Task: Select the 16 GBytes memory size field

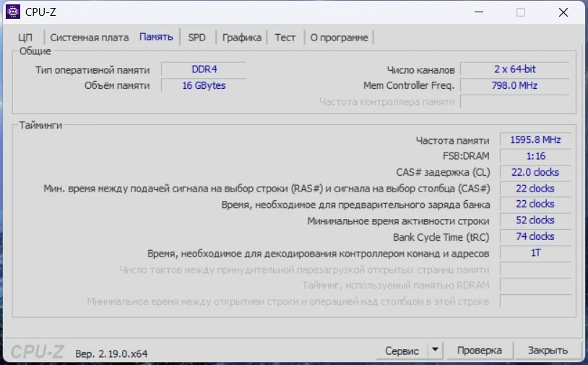Action: [203, 86]
